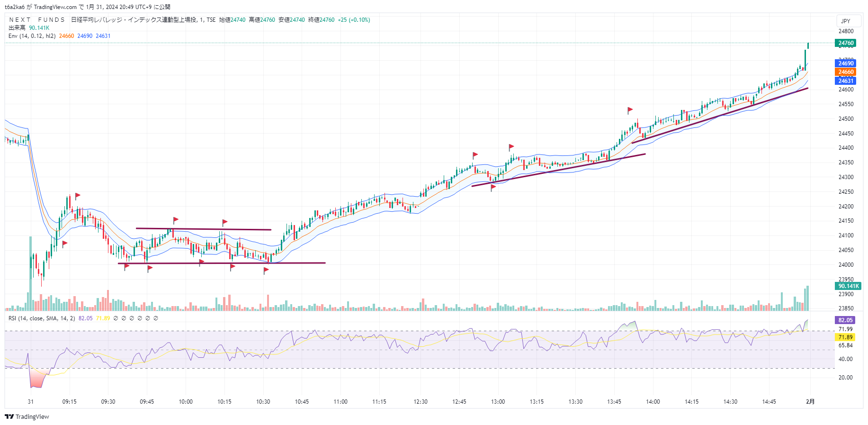Select the RSI (14, close, SMA) legend
Image resolution: width=868 pixels, height=425 pixels.
pos(42,318)
